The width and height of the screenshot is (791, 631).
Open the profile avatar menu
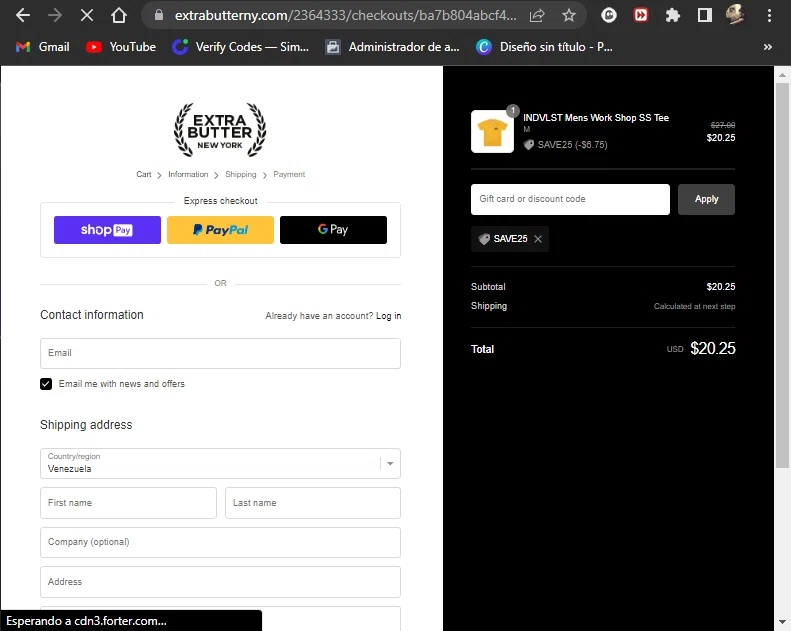[x=736, y=15]
